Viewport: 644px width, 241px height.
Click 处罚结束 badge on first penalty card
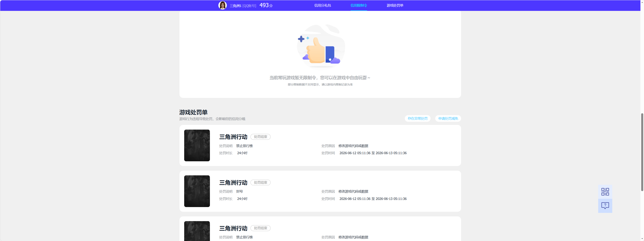pos(260,137)
